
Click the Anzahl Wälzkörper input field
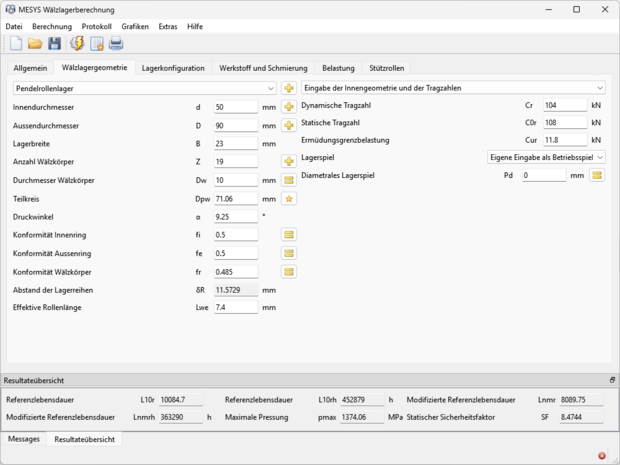(236, 161)
